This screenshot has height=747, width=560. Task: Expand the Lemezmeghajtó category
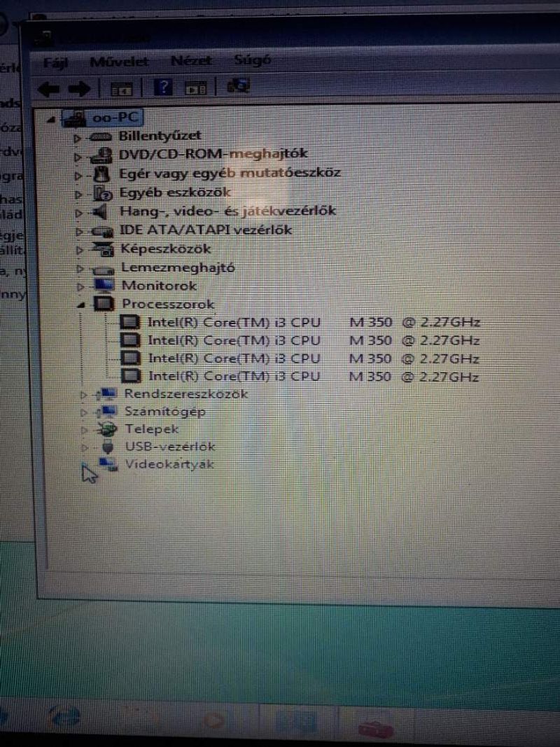[80, 269]
